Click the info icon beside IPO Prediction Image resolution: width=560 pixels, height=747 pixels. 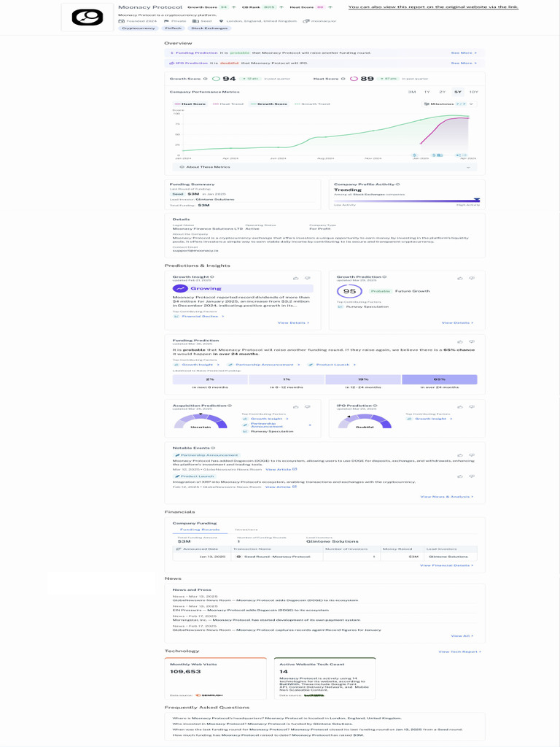click(x=374, y=406)
